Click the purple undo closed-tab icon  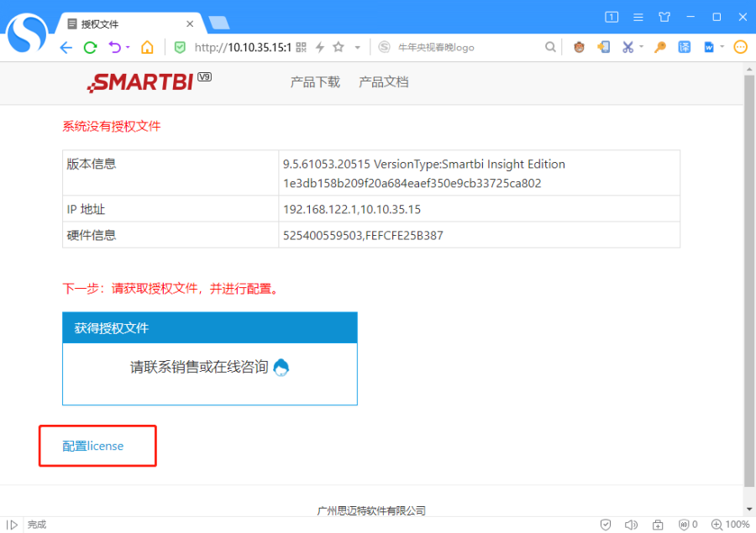[x=115, y=47]
